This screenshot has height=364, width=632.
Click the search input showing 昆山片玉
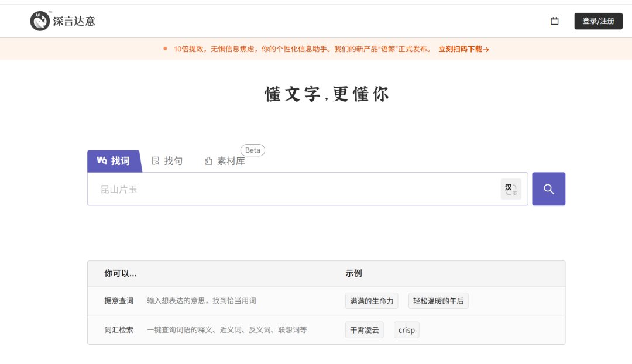263,188
